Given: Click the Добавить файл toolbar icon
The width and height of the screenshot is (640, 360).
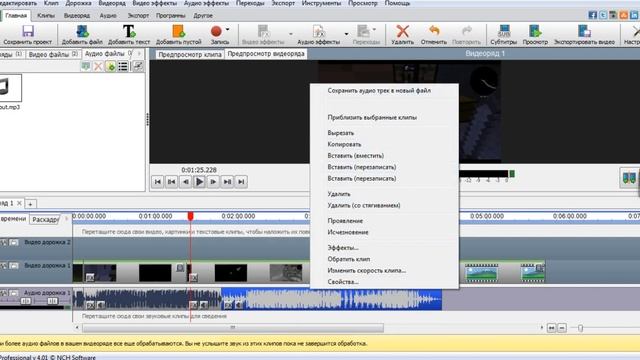Looking at the screenshot, I should [x=82, y=31].
